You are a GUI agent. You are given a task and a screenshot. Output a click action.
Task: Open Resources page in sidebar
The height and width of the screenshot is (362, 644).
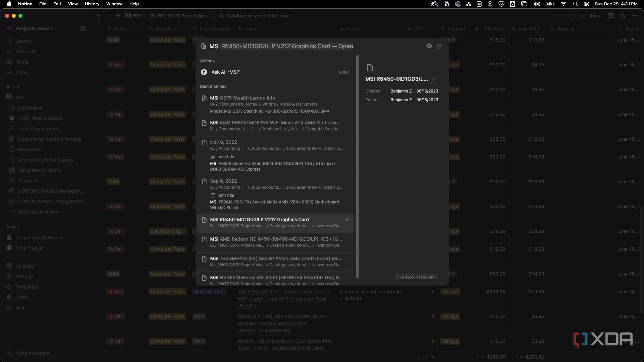pyautogui.click(x=30, y=149)
